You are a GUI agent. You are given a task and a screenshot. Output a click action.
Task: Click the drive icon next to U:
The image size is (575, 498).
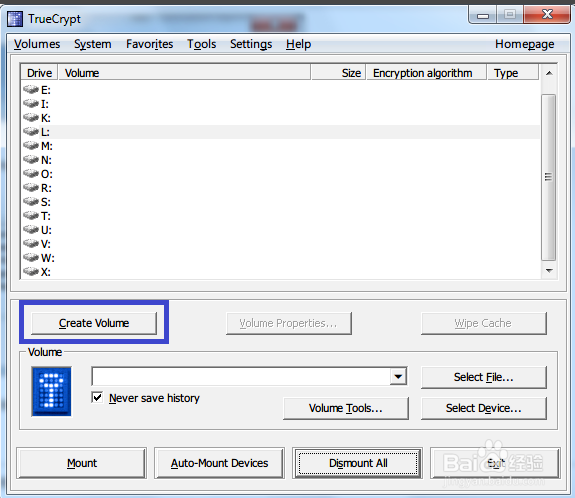coord(31,230)
